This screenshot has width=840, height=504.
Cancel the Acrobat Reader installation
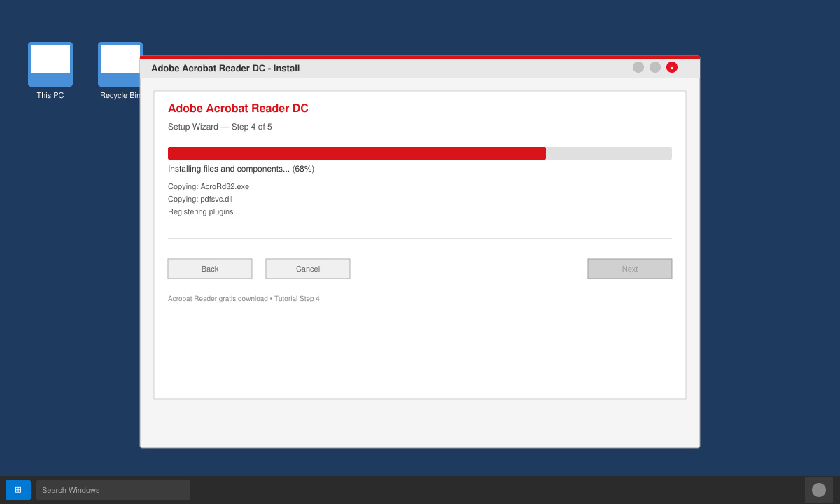pos(308,269)
